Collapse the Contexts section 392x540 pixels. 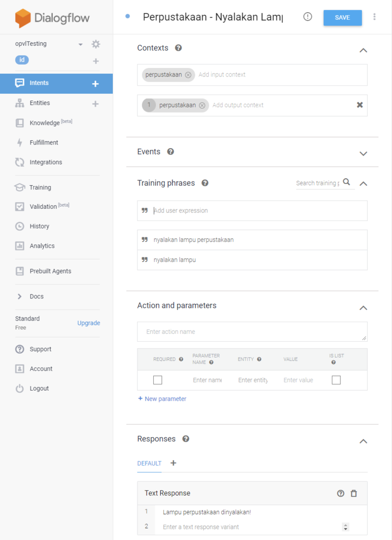pyautogui.click(x=363, y=50)
